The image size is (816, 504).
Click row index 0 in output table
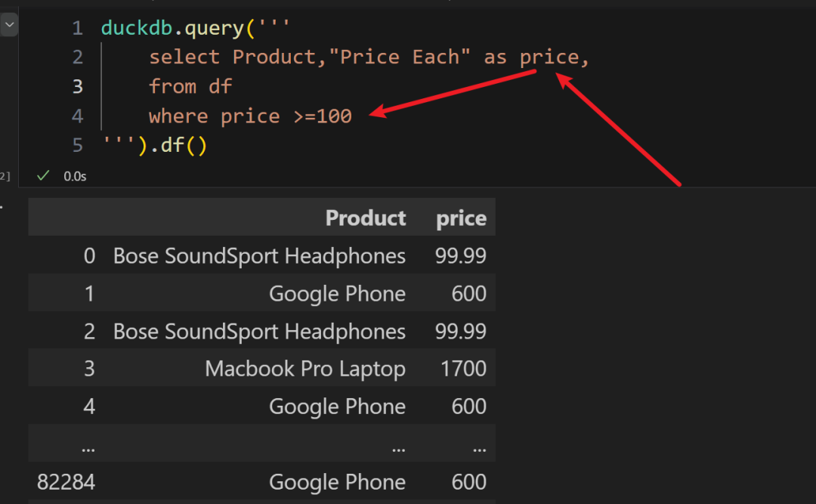click(89, 256)
